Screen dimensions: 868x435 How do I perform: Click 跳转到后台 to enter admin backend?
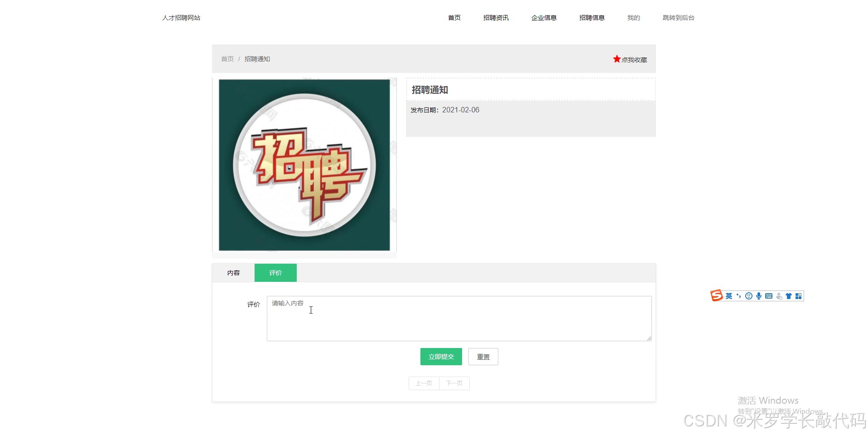pos(677,18)
